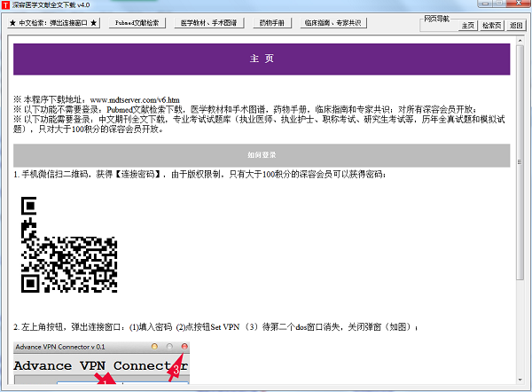Image resolution: width=532 pixels, height=392 pixels.
Task: Click the scrollbar up arrow
Action: coord(520,41)
